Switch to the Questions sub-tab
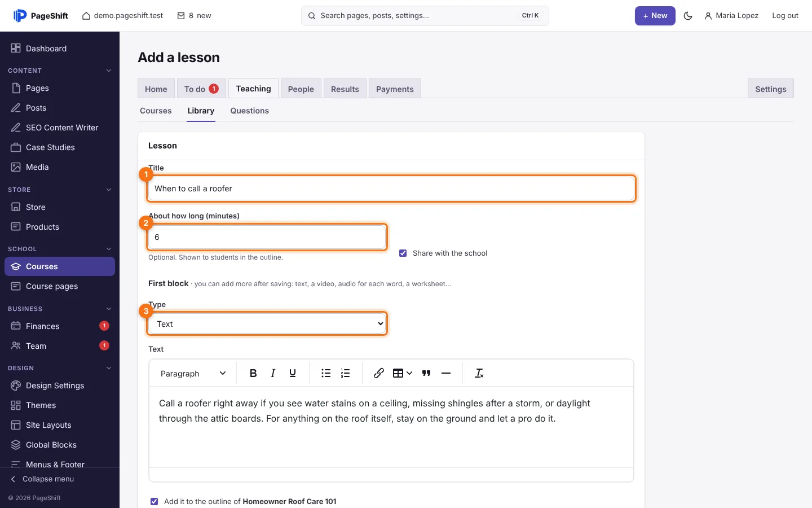The image size is (812, 508). pos(249,111)
